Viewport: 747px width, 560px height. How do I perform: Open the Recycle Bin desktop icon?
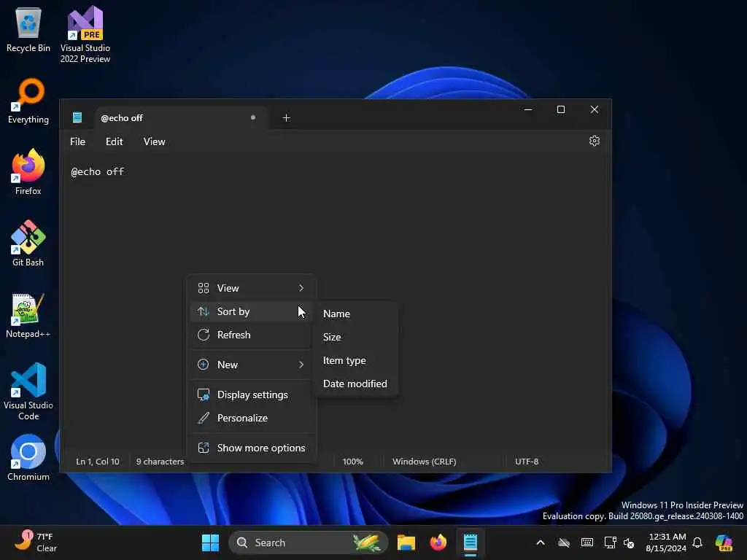tap(28, 29)
